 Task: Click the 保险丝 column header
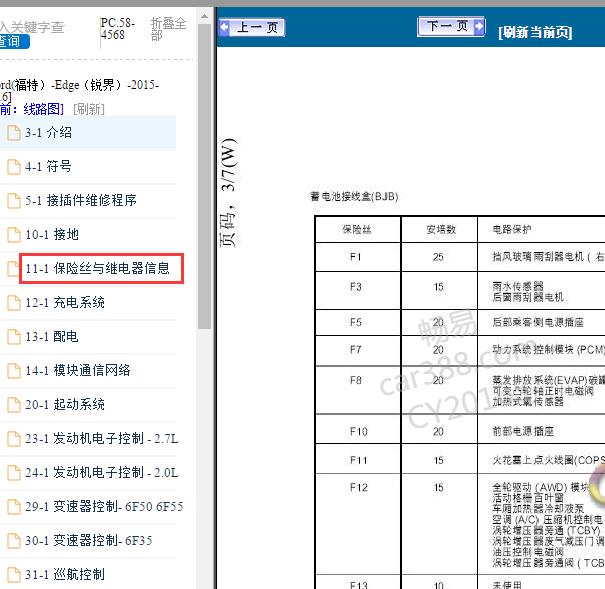point(357,230)
